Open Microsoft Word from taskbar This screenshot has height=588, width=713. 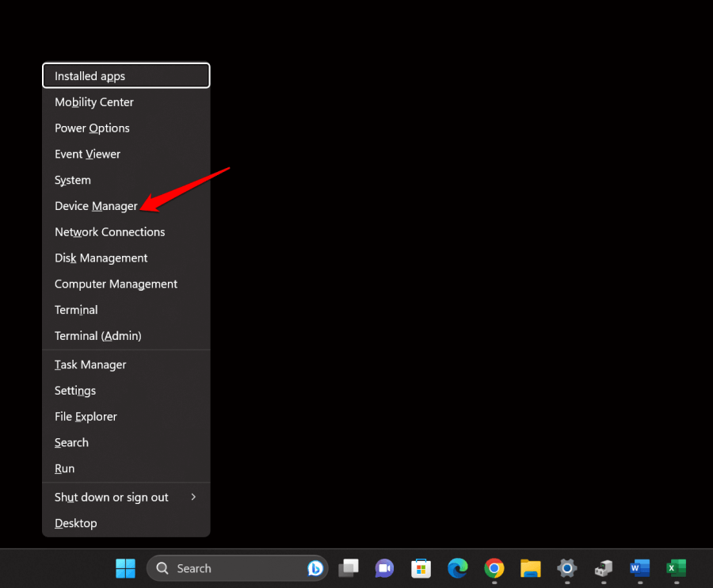pyautogui.click(x=639, y=568)
